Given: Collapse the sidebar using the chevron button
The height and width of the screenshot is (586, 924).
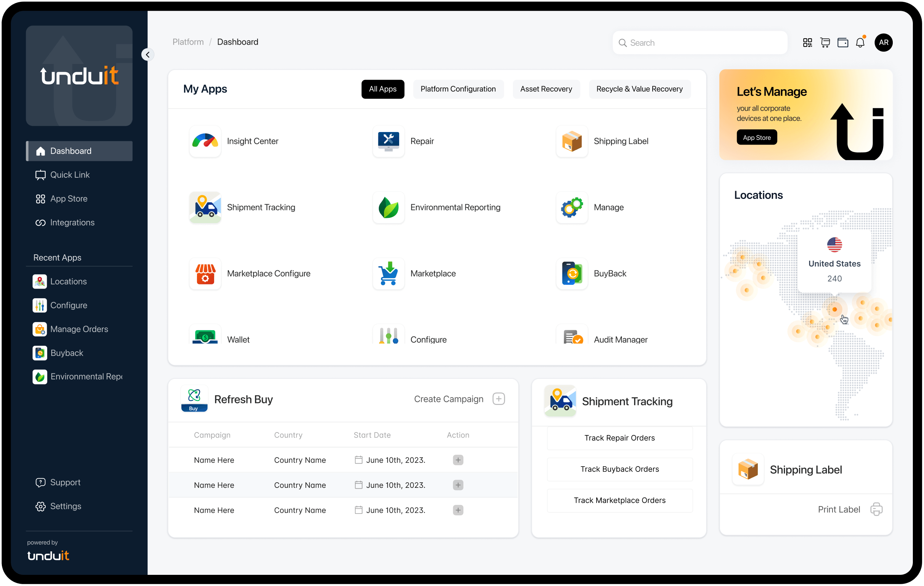Looking at the screenshot, I should (148, 54).
